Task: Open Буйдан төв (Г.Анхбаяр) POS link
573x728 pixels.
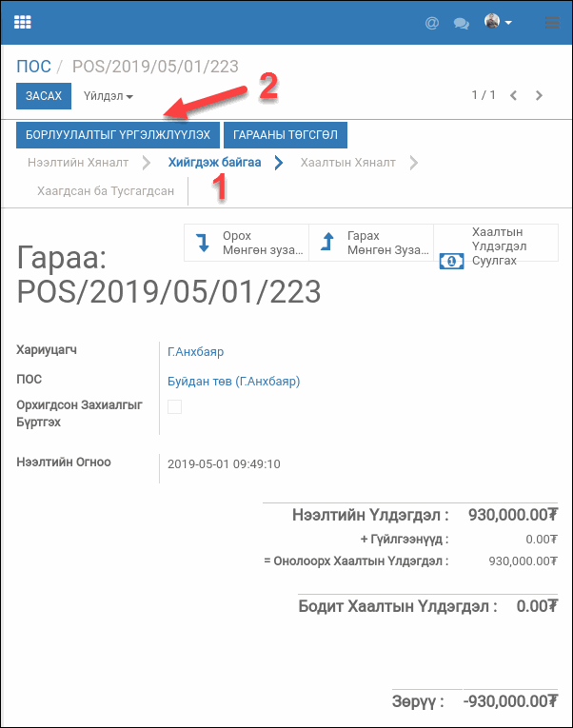Action: click(x=233, y=382)
